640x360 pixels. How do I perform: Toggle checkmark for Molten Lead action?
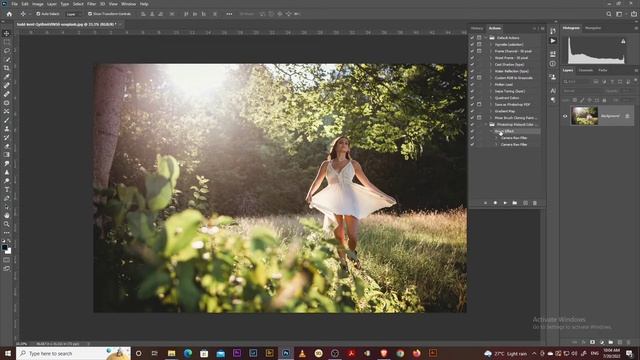[472, 84]
